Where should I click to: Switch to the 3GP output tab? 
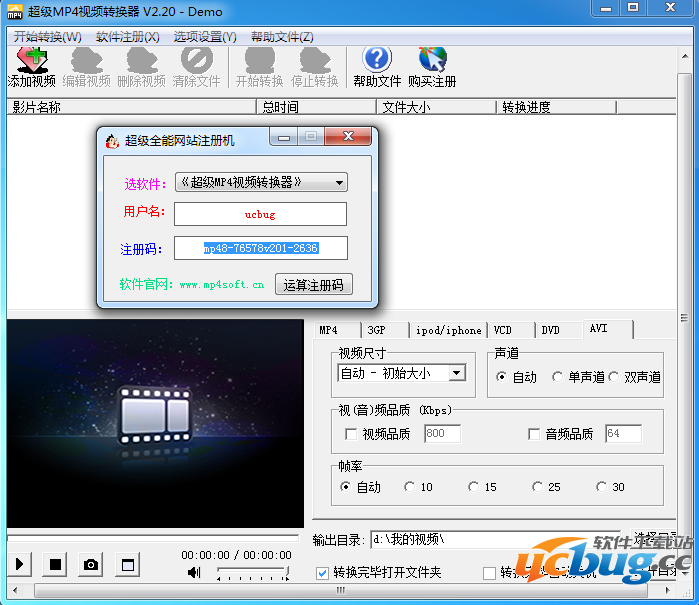(386, 330)
